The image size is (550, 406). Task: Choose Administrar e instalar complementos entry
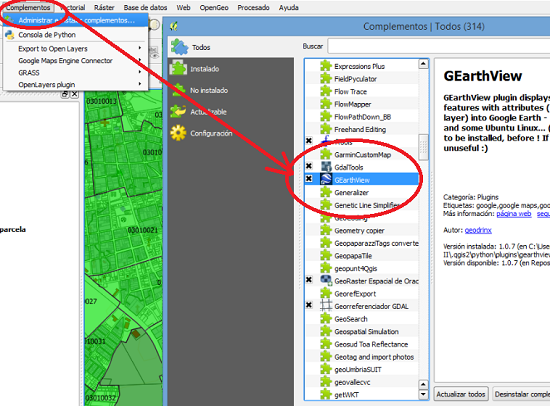[x=76, y=20]
